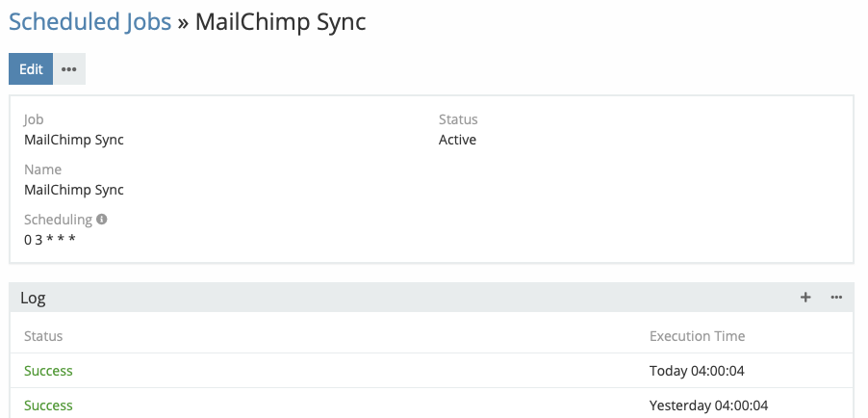Screen dimensions: 868x418
Task: Click the Log panel title
Action: tap(33, 298)
